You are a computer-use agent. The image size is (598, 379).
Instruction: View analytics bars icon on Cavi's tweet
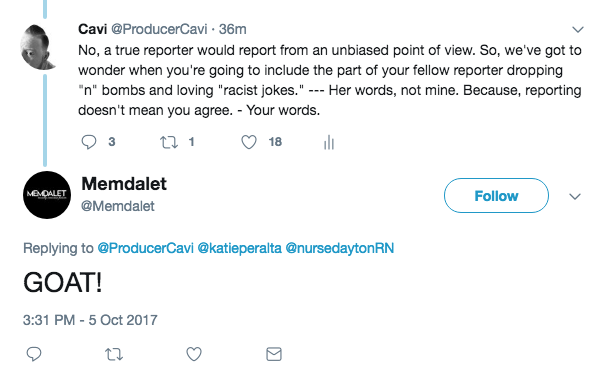329,143
